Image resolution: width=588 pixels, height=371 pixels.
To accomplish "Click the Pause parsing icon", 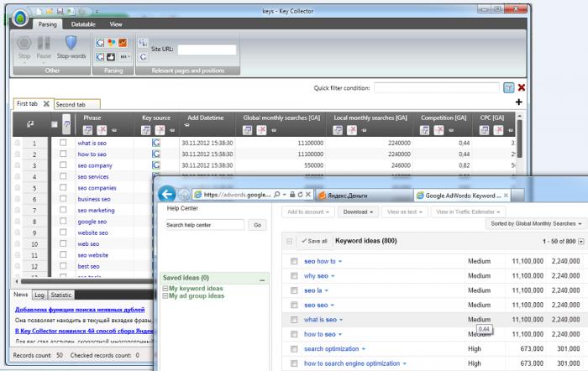I will click(44, 43).
